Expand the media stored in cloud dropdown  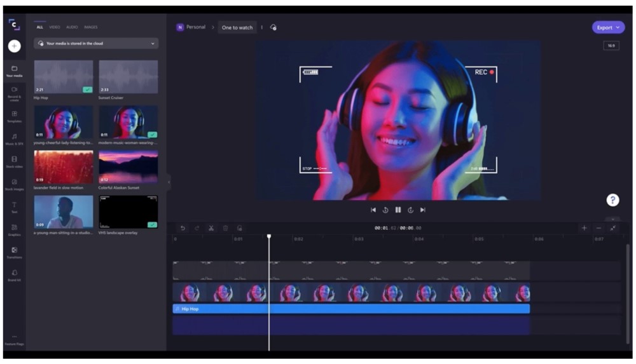tap(96, 43)
